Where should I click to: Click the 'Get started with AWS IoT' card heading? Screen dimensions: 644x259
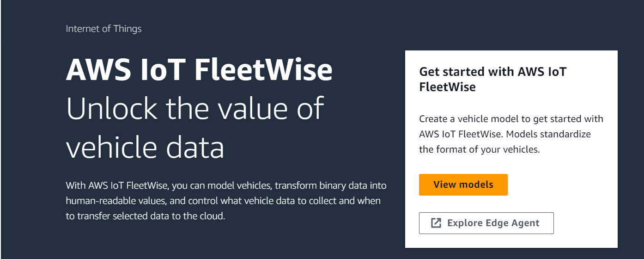tap(493, 72)
